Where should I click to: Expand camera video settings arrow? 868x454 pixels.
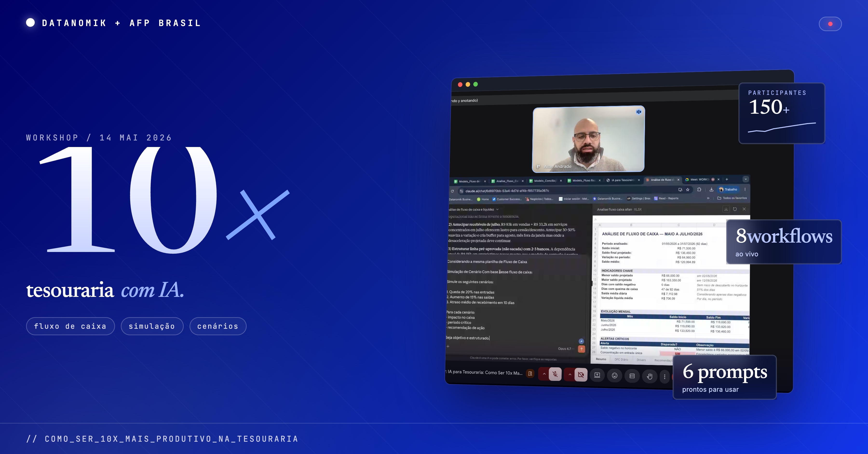570,374
